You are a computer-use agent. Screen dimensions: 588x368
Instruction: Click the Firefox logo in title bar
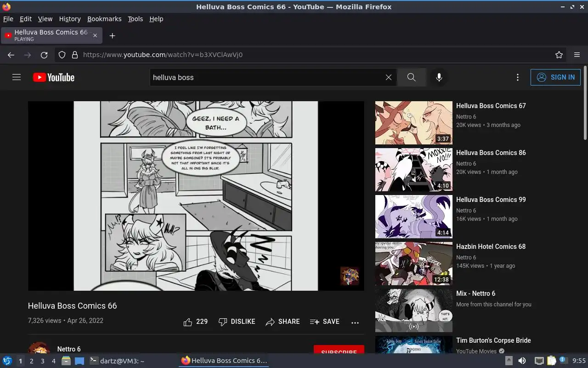coord(6,7)
